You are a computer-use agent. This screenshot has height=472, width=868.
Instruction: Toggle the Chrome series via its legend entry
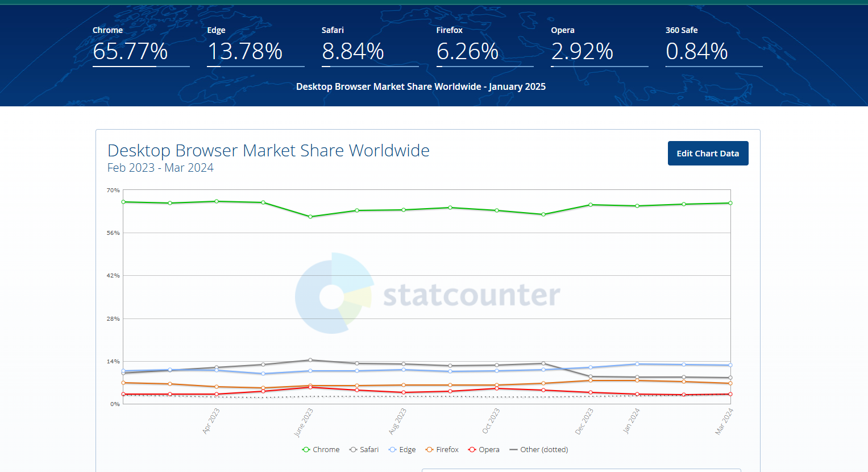pos(321,449)
